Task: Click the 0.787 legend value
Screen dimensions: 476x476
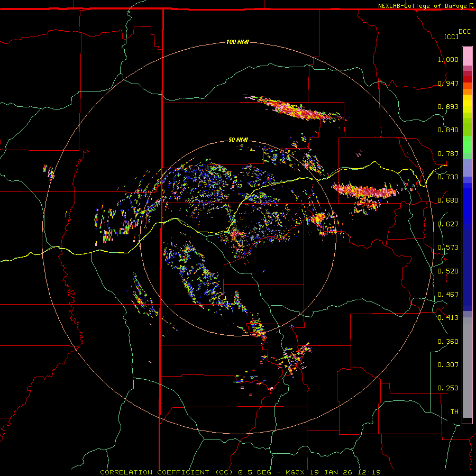Action: tap(448, 153)
